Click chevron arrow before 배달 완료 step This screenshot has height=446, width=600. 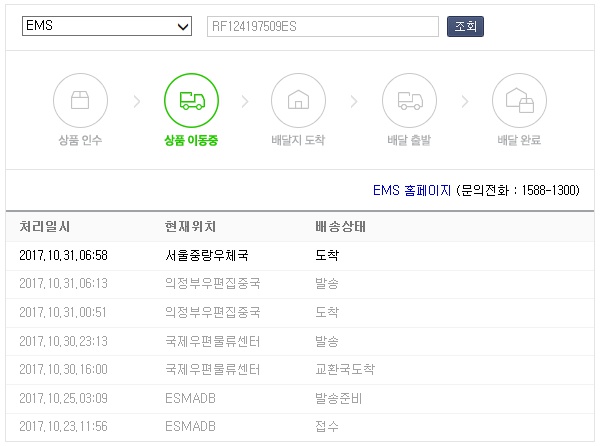coord(465,101)
